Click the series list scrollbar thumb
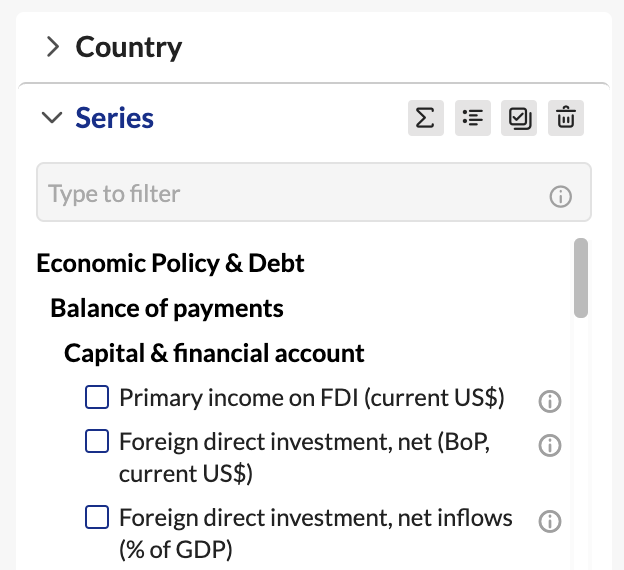The width and height of the screenshot is (624, 570). coord(581,278)
